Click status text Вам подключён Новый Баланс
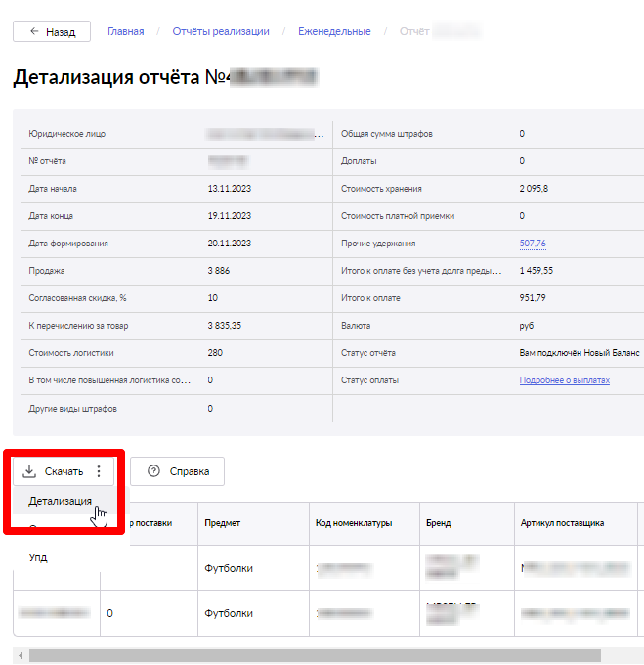Screen dimensions: 644x665 (x=580, y=353)
